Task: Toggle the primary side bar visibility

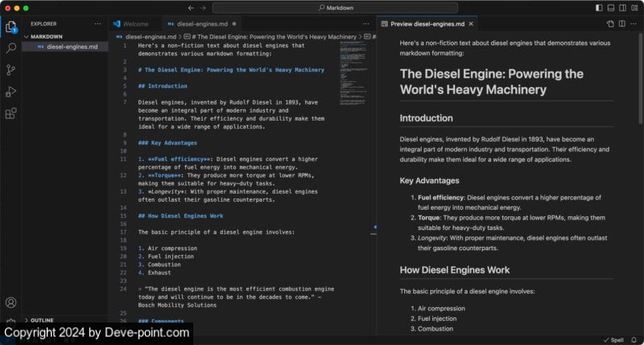Action: 599,7
